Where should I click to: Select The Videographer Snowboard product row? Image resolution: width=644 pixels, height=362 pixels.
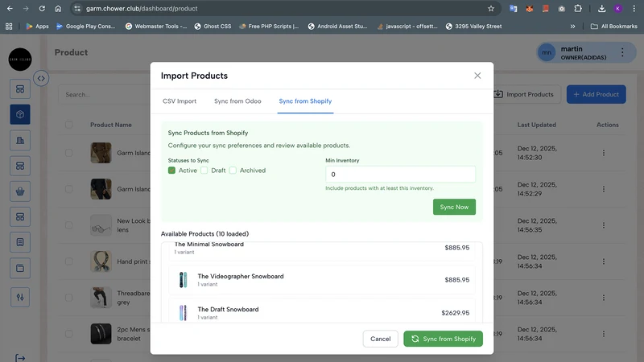tap(322, 280)
